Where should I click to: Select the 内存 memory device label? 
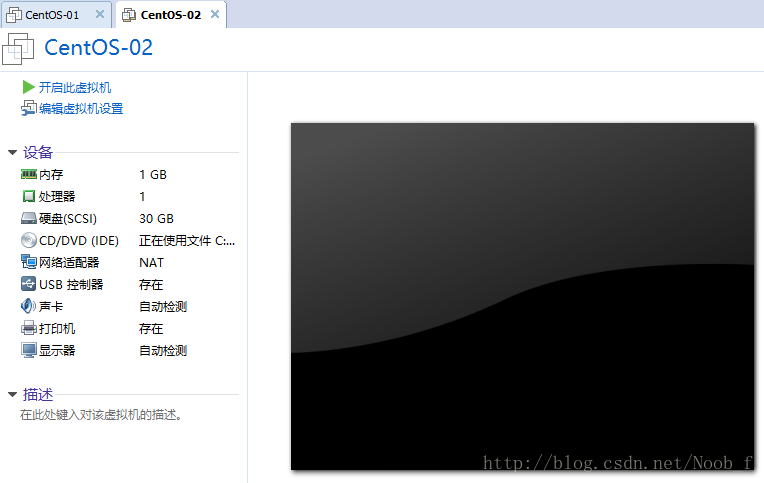[x=51, y=174]
